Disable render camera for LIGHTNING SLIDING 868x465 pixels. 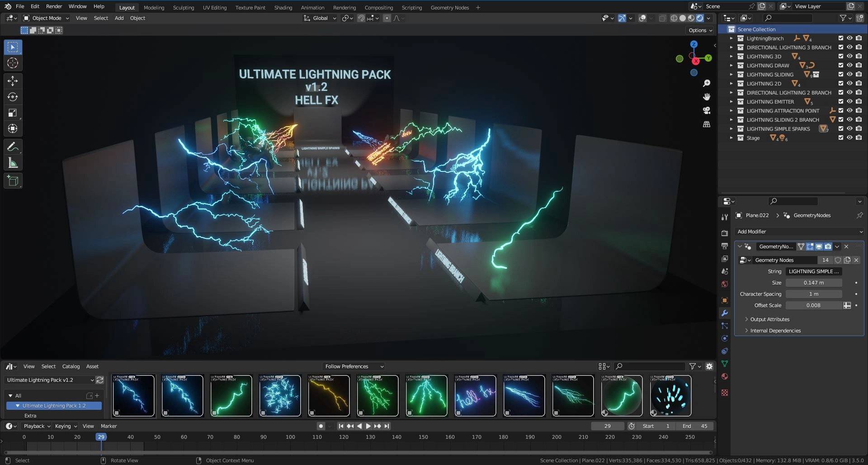859,75
